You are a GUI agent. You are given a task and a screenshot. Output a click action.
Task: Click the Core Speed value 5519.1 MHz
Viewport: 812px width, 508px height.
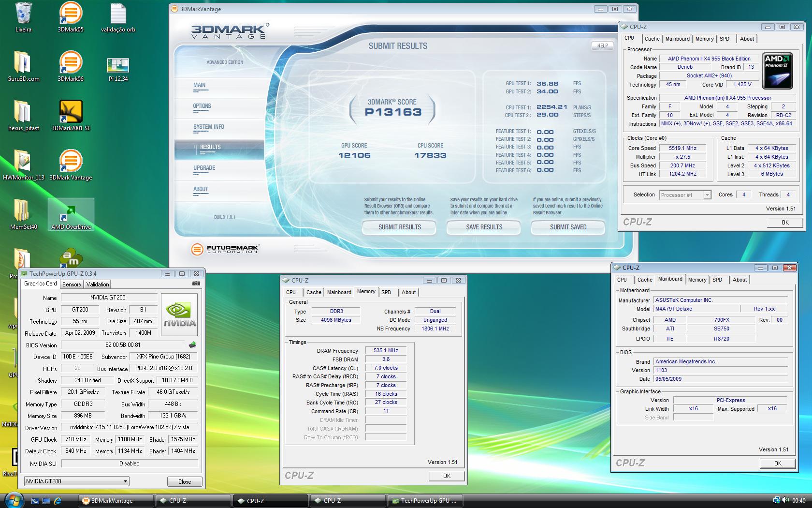coord(682,148)
